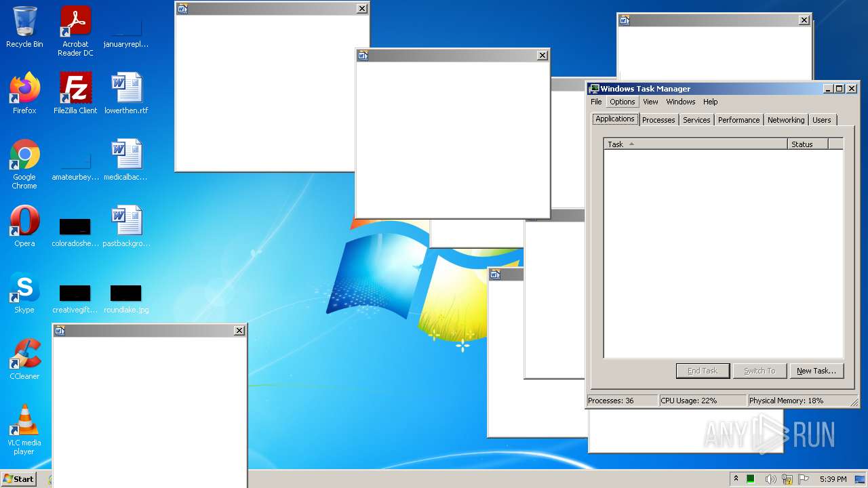Click the 5:39 PM taskbar clock
Viewport: 868px width, 488px height.
click(833, 479)
